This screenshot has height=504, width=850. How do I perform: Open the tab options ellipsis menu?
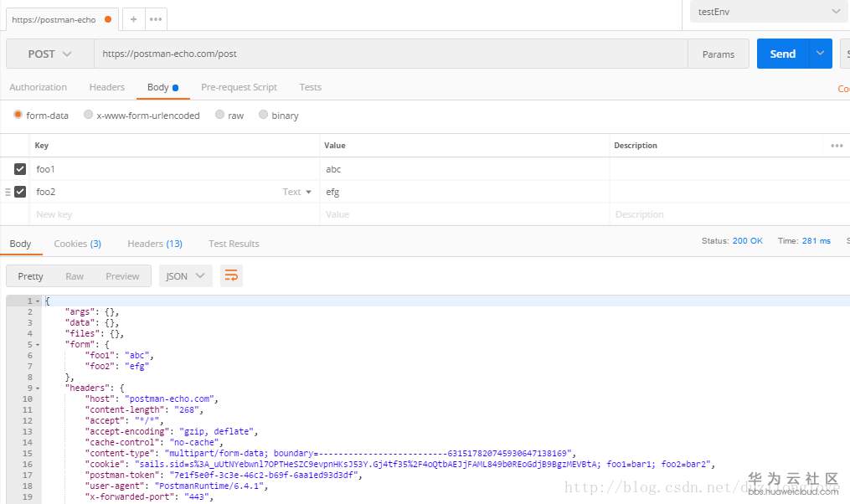coord(156,19)
